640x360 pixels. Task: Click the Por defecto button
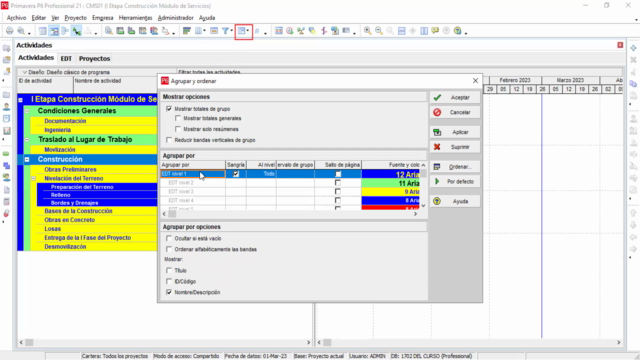tap(455, 182)
